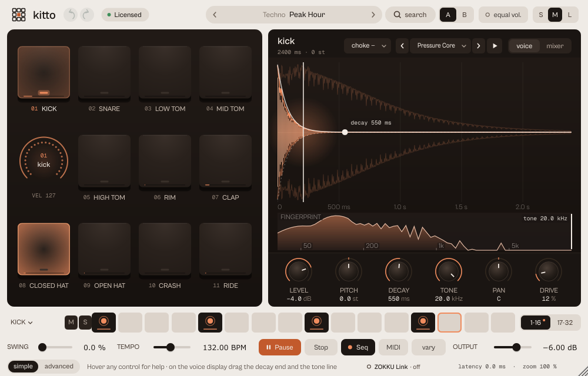The image size is (588, 376).
Task: Click the vary button
Action: click(x=428, y=347)
